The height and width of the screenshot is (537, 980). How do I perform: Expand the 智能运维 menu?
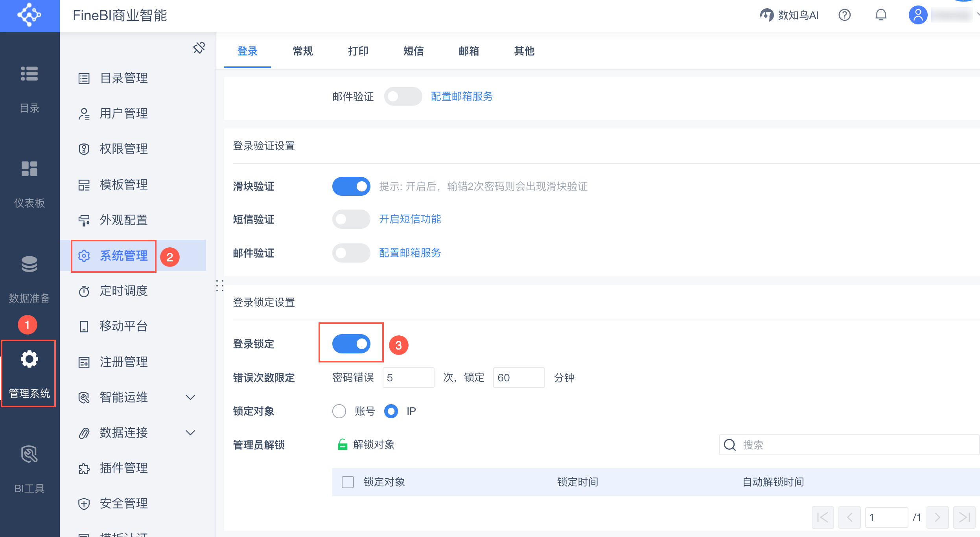190,397
